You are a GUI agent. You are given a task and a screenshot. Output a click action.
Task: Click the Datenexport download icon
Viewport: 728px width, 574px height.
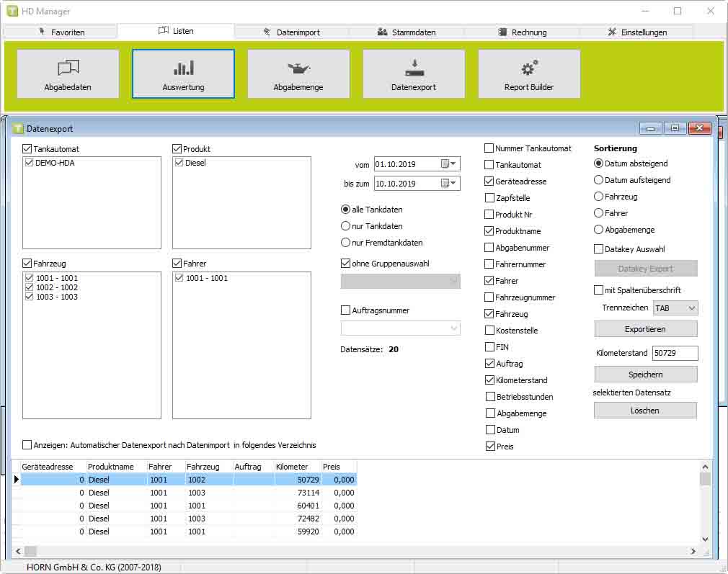coord(414,68)
